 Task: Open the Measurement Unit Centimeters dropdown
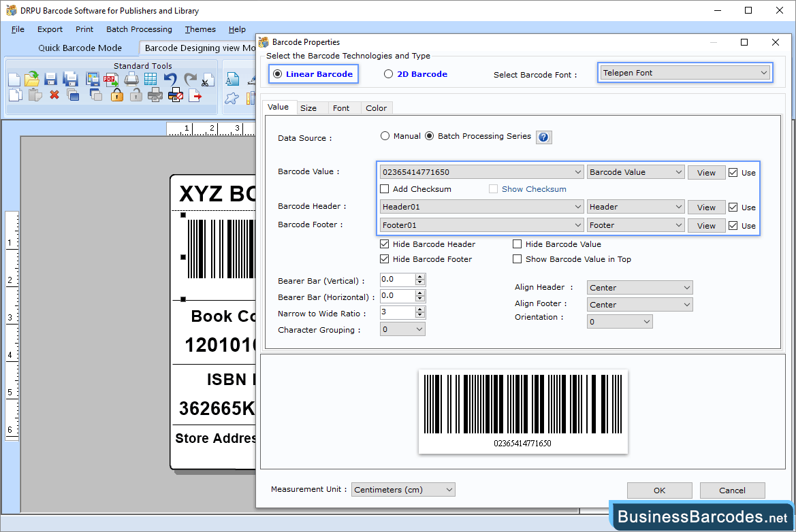click(403, 489)
